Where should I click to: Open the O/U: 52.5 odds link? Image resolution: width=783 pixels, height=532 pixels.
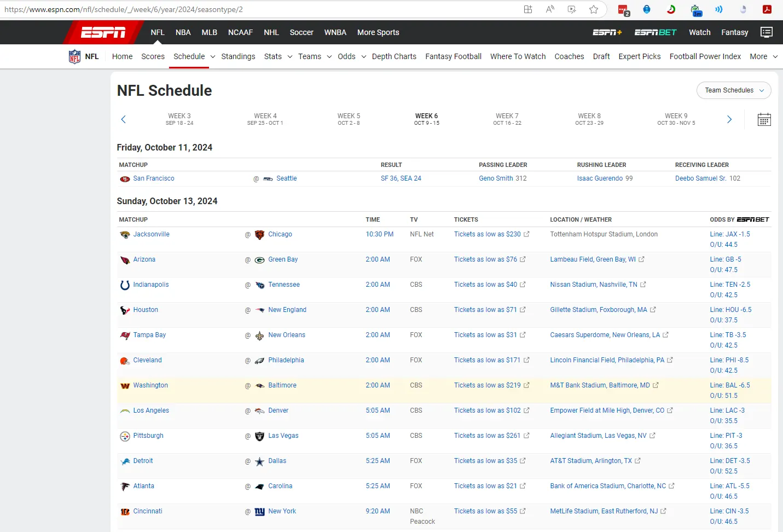tap(723, 471)
